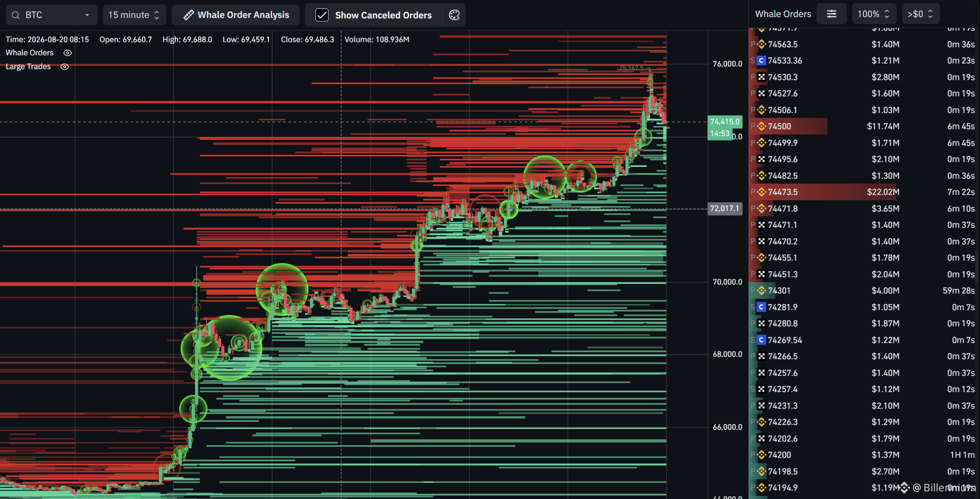Viewport: 980px width, 499px height.
Task: Click the Binance icon on row 74506.1
Action: (761, 110)
